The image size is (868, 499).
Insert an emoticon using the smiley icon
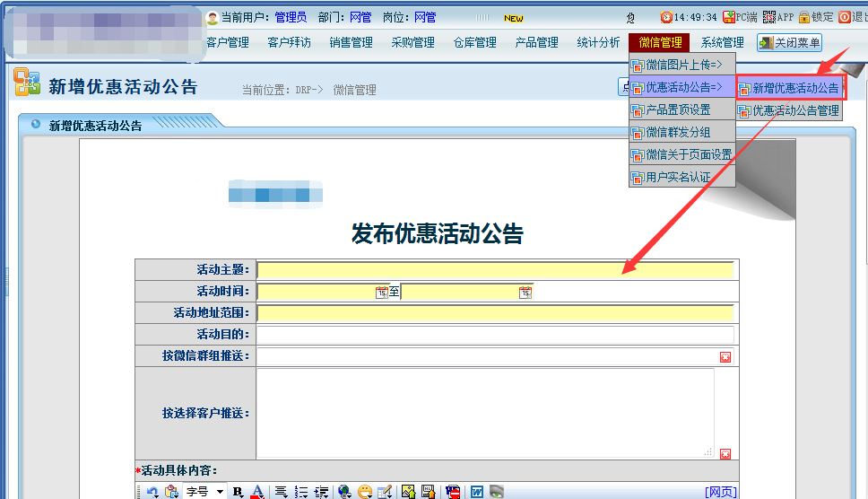[x=364, y=492]
